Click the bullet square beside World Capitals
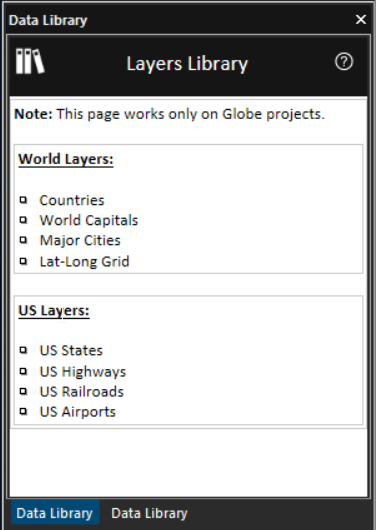 pos(23,220)
